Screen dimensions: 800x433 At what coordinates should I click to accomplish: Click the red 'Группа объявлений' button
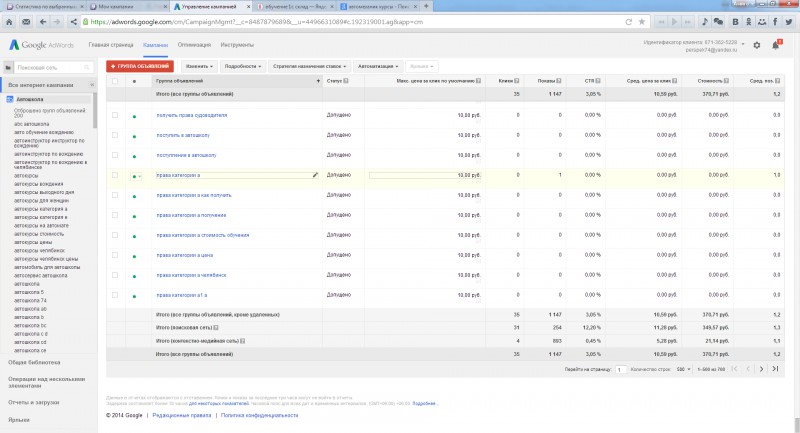click(140, 66)
